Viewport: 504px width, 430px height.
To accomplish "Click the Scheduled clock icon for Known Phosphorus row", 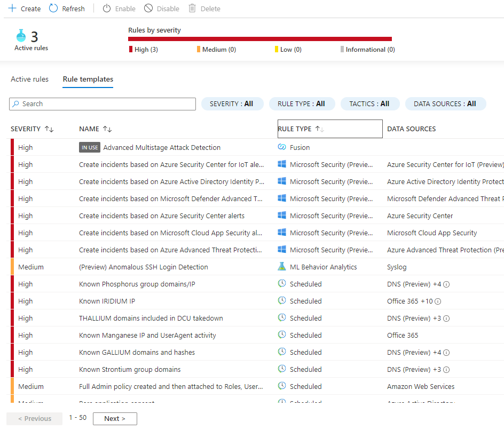I will (x=282, y=283).
